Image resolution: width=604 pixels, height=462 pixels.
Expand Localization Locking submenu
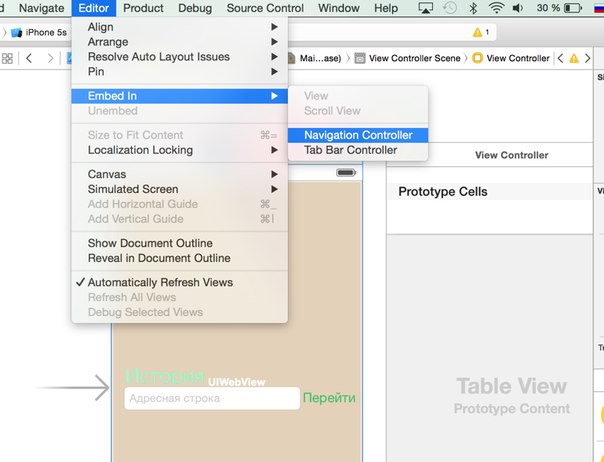pyautogui.click(x=180, y=150)
